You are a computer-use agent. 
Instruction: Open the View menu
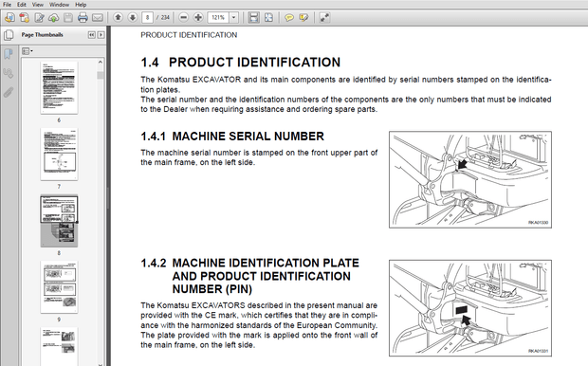(x=38, y=5)
